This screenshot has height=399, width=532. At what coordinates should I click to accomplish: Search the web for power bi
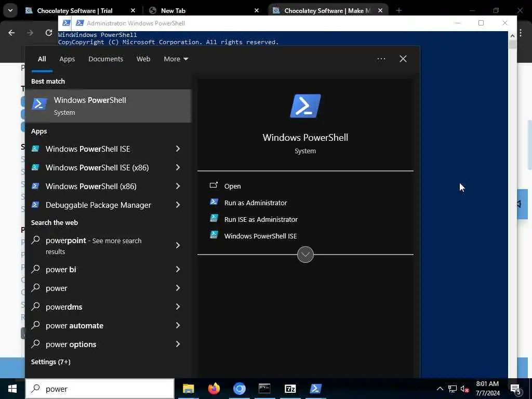pyautogui.click(x=61, y=270)
